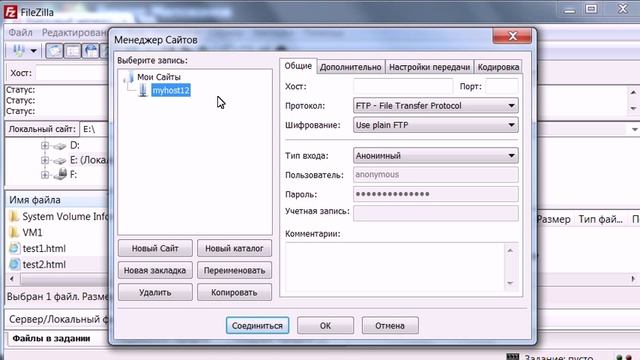Expand the D: drive node
The width and height of the screenshot is (640, 360).
[x=44, y=145]
